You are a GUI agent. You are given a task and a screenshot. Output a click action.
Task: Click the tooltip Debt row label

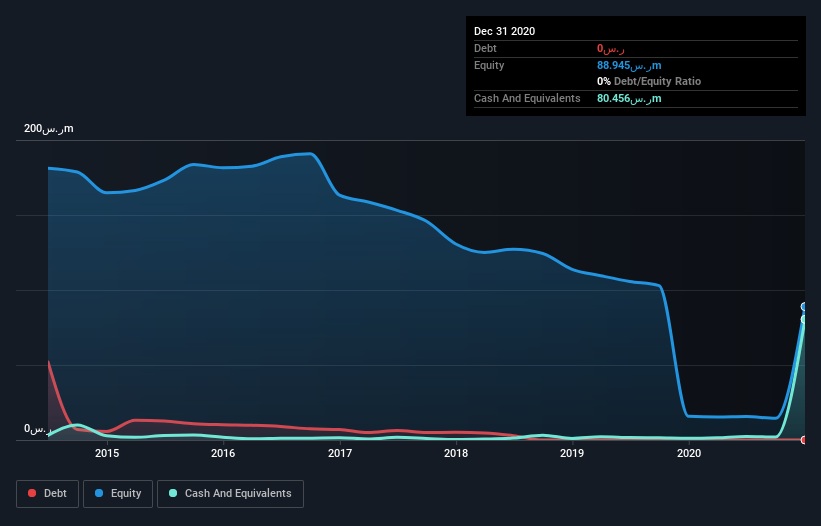point(485,48)
